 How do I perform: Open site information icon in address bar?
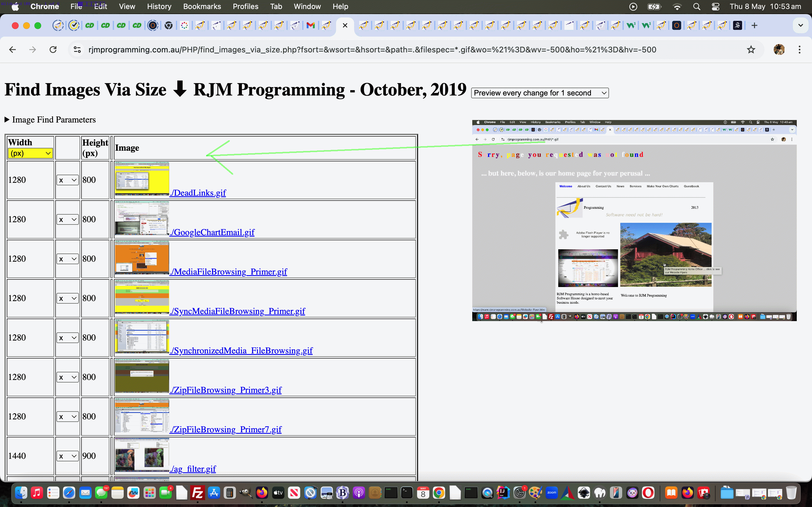point(77,50)
